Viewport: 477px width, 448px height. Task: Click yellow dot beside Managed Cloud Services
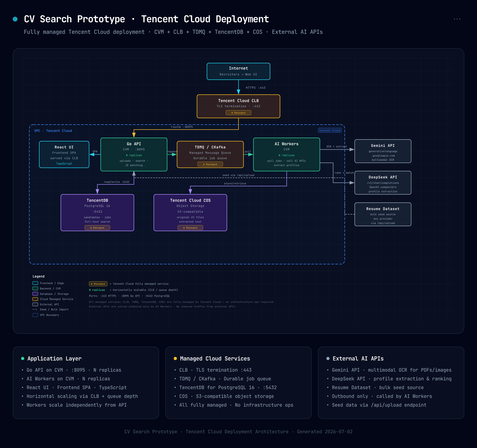point(175,358)
